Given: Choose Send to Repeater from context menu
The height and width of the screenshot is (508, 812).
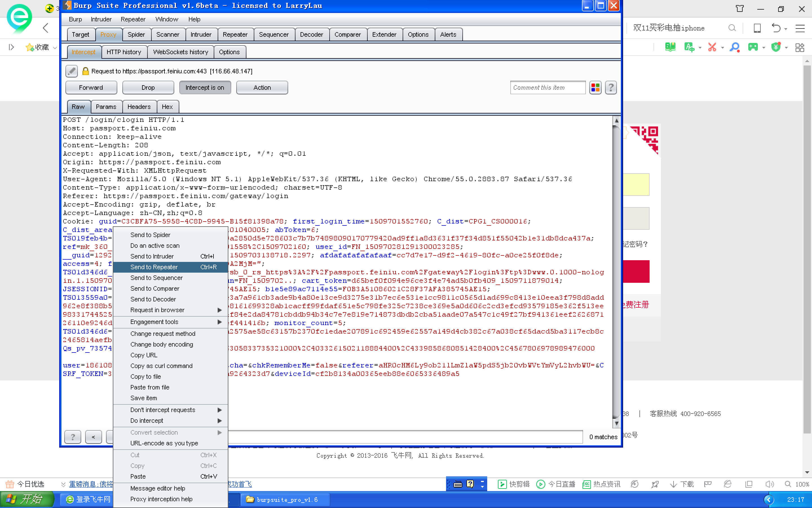Looking at the screenshot, I should point(171,267).
